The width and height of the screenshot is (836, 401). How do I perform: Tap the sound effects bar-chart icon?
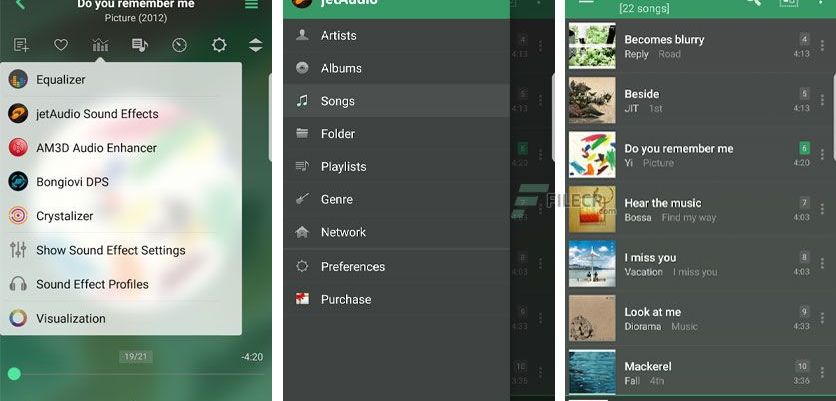tap(100, 45)
